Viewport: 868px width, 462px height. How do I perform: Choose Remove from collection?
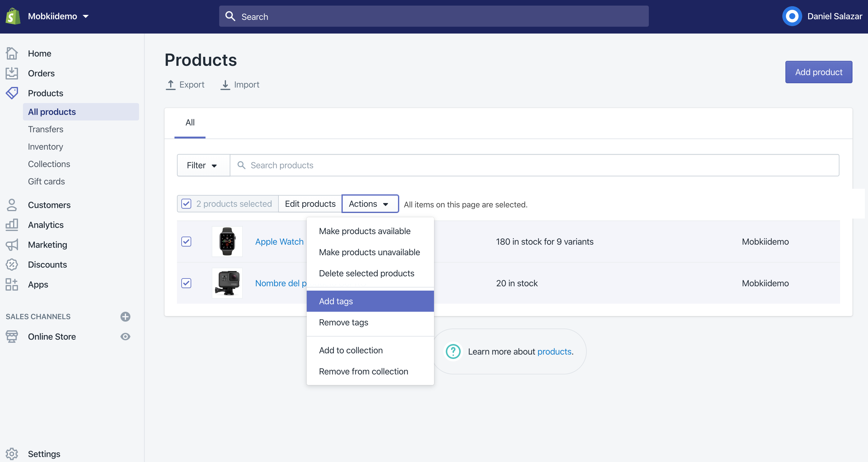[x=370, y=371]
